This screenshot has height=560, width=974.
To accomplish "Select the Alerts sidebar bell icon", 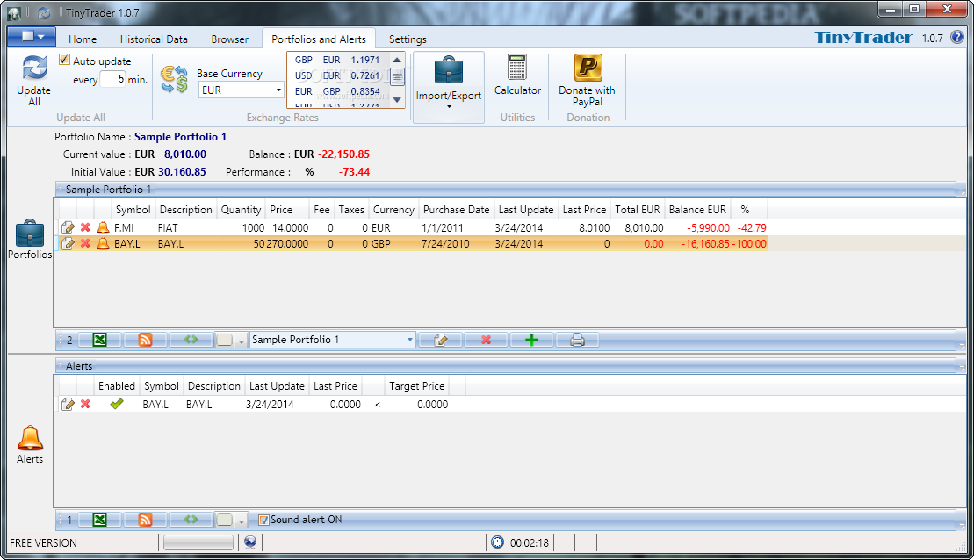I will point(30,438).
